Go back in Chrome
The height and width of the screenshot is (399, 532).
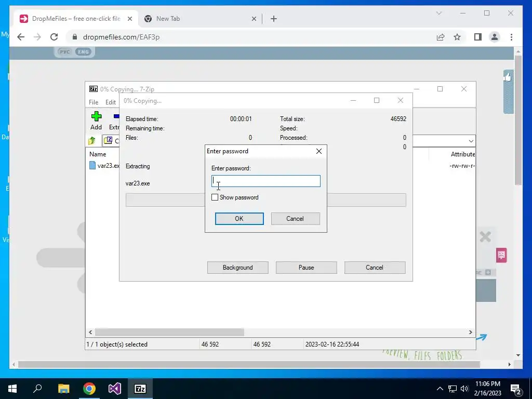pyautogui.click(x=21, y=37)
